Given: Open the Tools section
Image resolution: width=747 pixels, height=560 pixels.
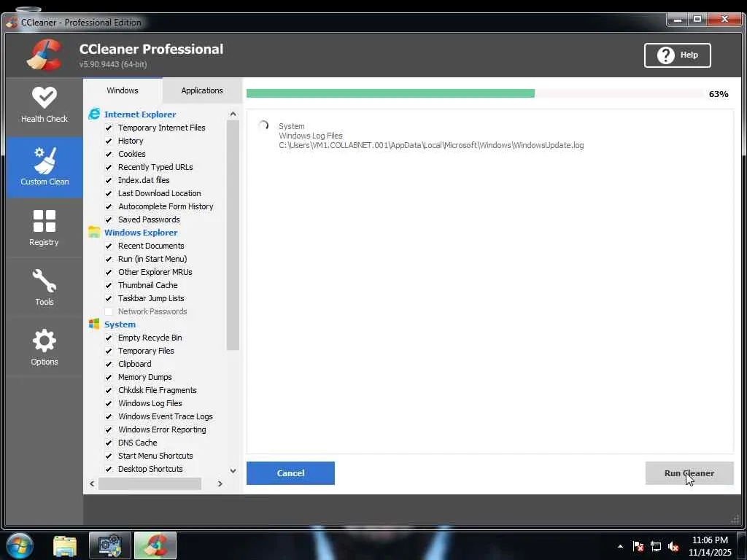Looking at the screenshot, I should pos(44,287).
